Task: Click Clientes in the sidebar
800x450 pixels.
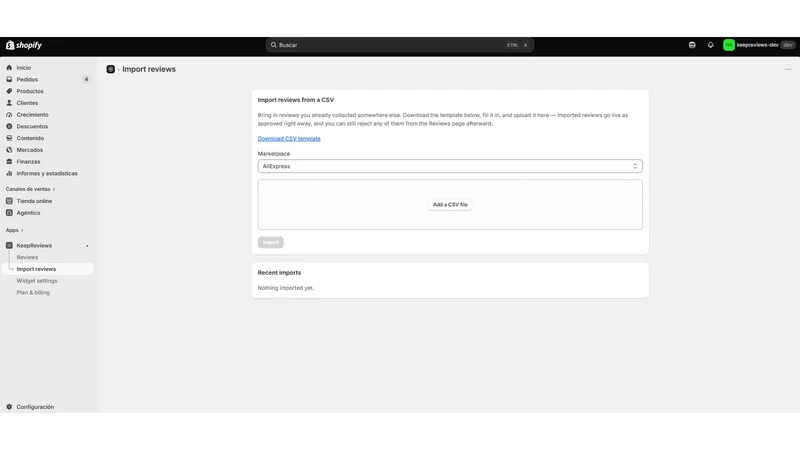Action: 27,103
